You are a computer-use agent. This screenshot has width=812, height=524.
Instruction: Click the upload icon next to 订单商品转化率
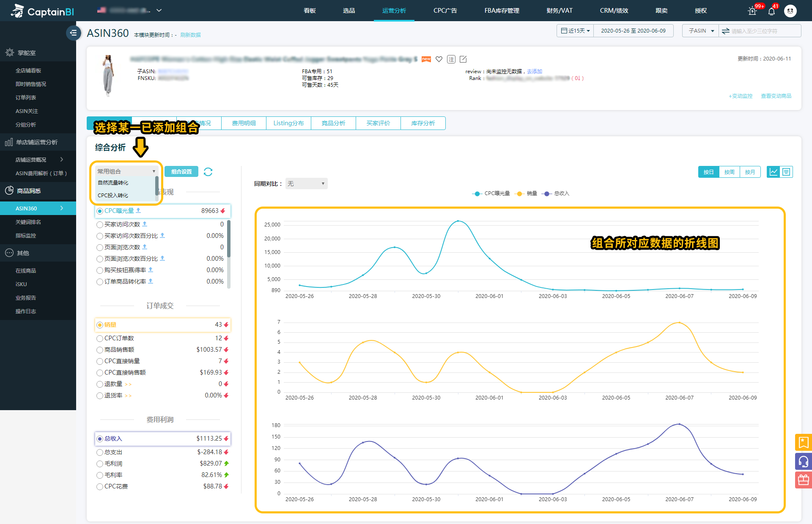[x=151, y=281]
